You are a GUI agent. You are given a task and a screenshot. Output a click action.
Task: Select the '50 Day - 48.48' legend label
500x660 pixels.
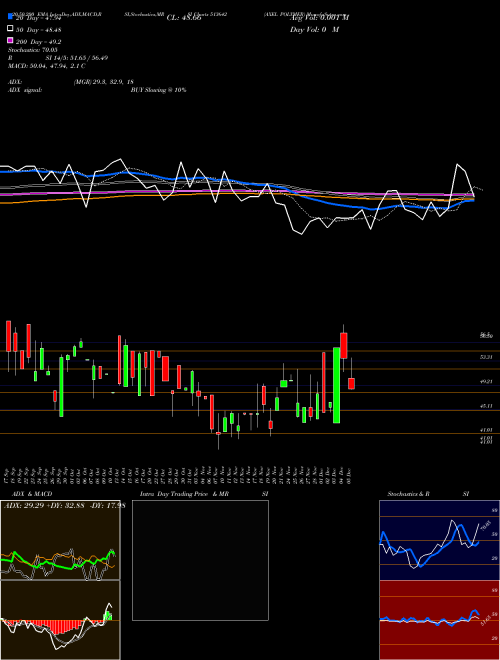39,30
